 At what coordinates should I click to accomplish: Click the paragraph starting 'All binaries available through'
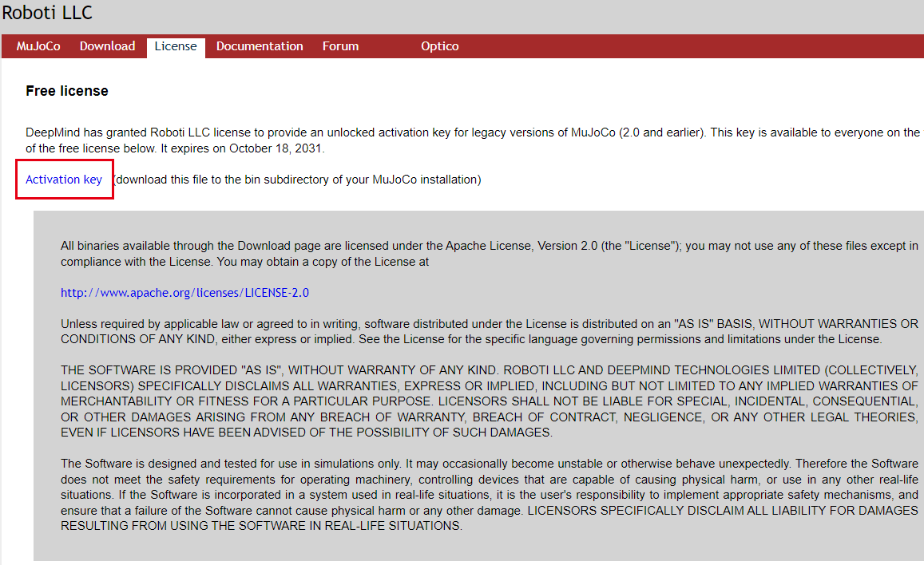(489, 254)
